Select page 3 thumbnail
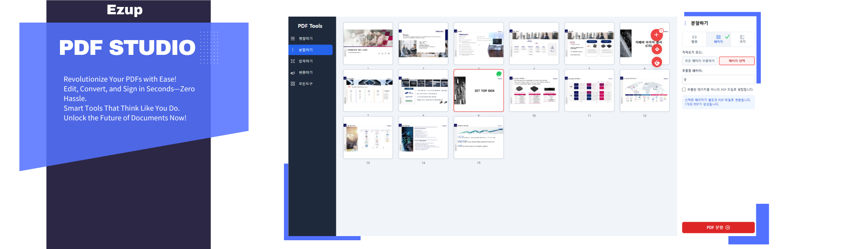The image size is (868, 249). click(479, 43)
